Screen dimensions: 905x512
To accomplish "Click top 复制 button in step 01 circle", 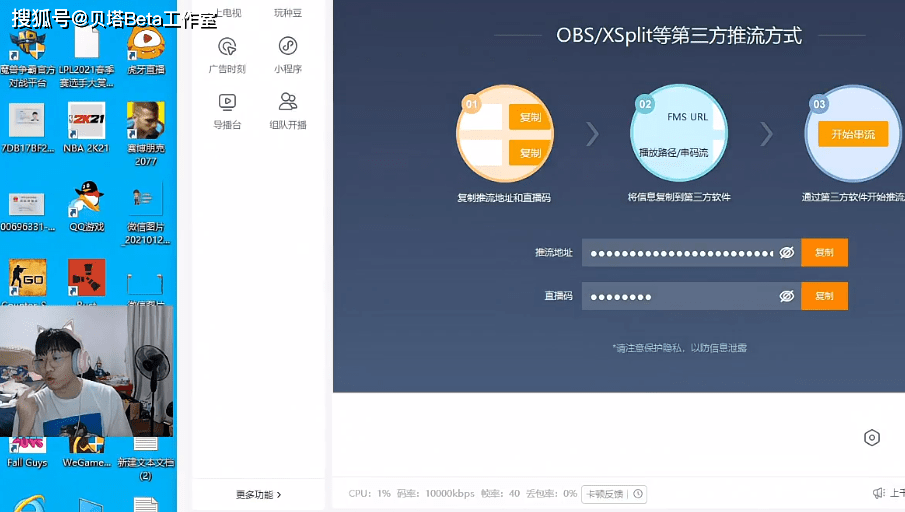I will pos(529,117).
